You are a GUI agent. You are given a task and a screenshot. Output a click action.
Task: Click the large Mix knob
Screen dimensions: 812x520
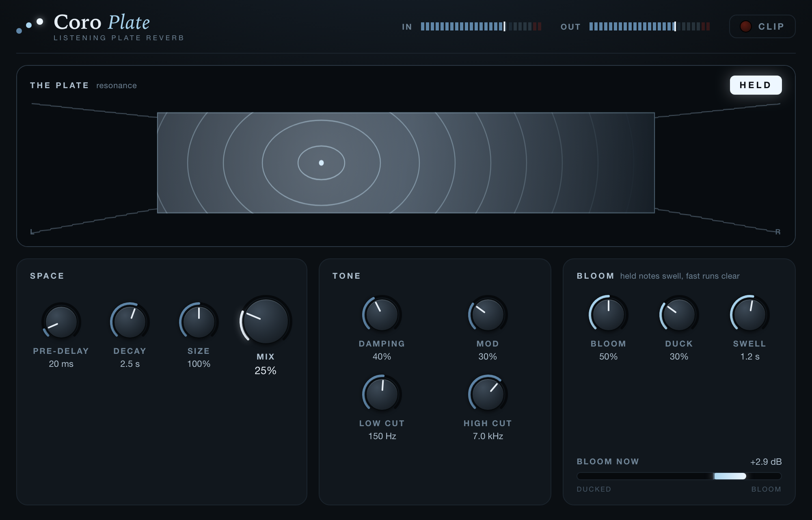266,321
